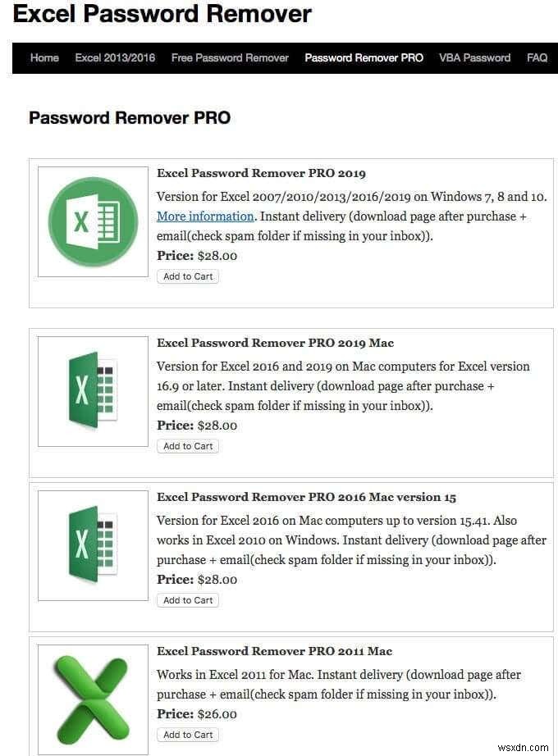Add PRO 2011 Mac version to cart
The width and height of the screenshot is (558, 756).
pos(188,735)
